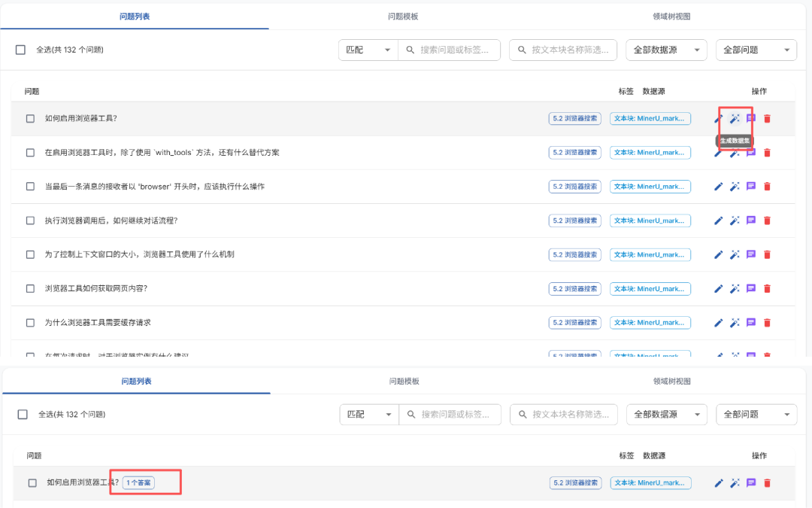Delete '浏览器工具如何获取网页内容?' question
Viewport: 812px width, 508px height.
(x=768, y=289)
